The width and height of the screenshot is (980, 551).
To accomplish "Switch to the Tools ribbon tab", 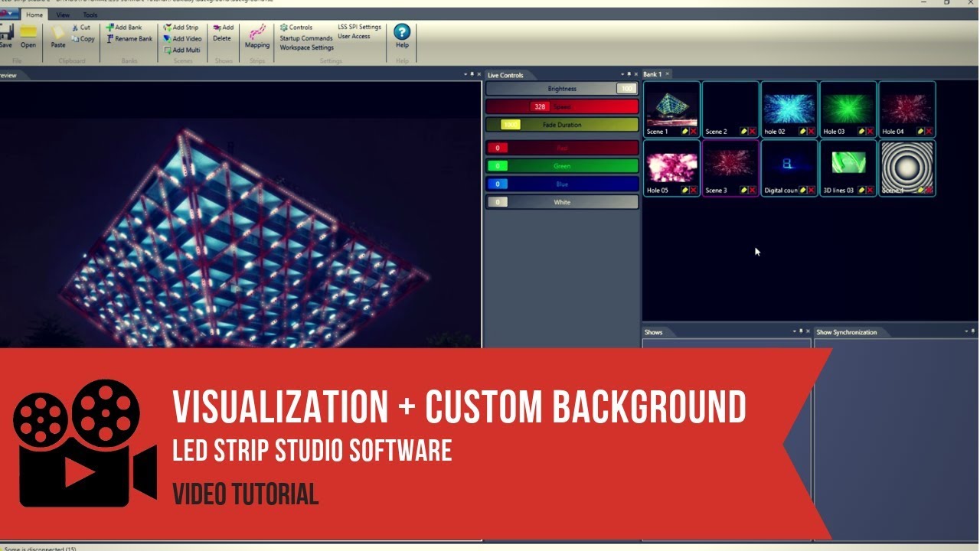I will pyautogui.click(x=90, y=15).
